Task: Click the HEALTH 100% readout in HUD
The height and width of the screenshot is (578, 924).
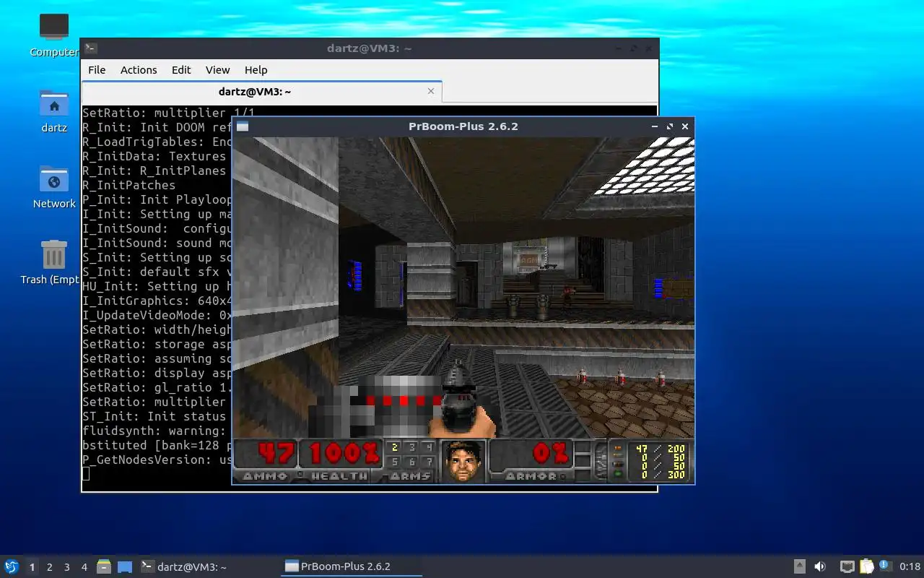Action: [x=339, y=460]
